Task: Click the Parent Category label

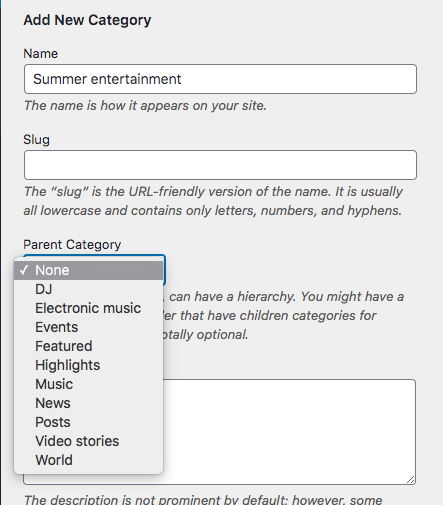Action: pos(72,245)
